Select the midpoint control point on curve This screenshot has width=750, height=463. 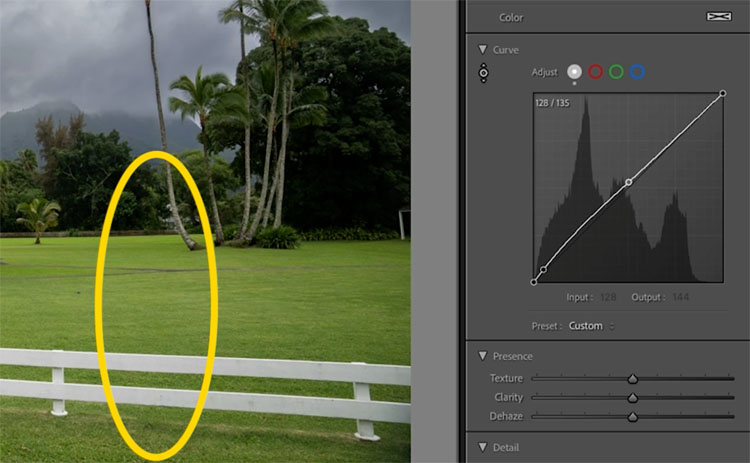coord(628,182)
